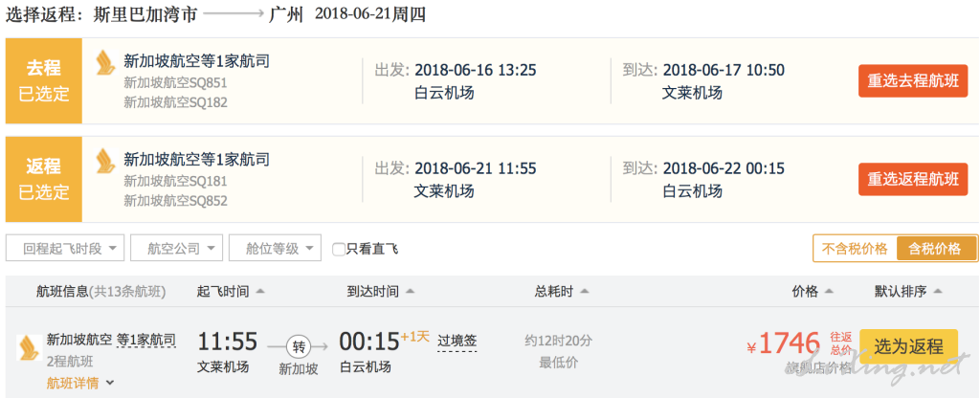
Task: Click 重选去程航班 button
Action: tap(912, 81)
